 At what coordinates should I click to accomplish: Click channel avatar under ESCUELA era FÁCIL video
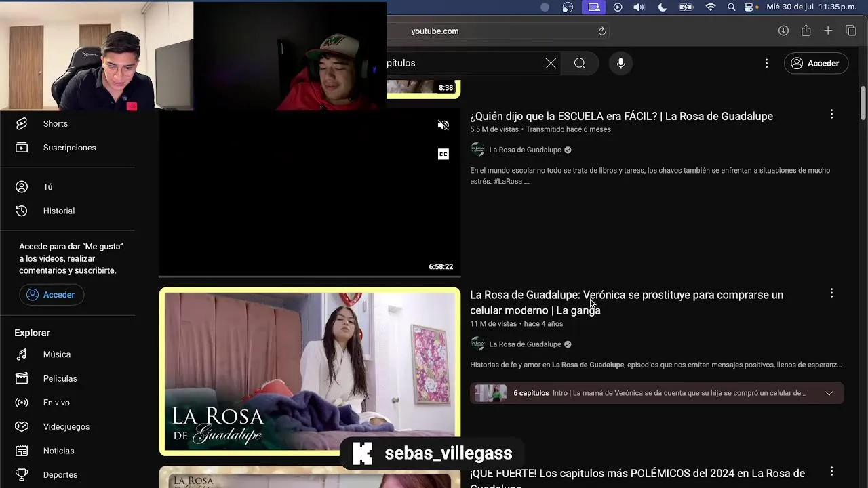tap(477, 150)
